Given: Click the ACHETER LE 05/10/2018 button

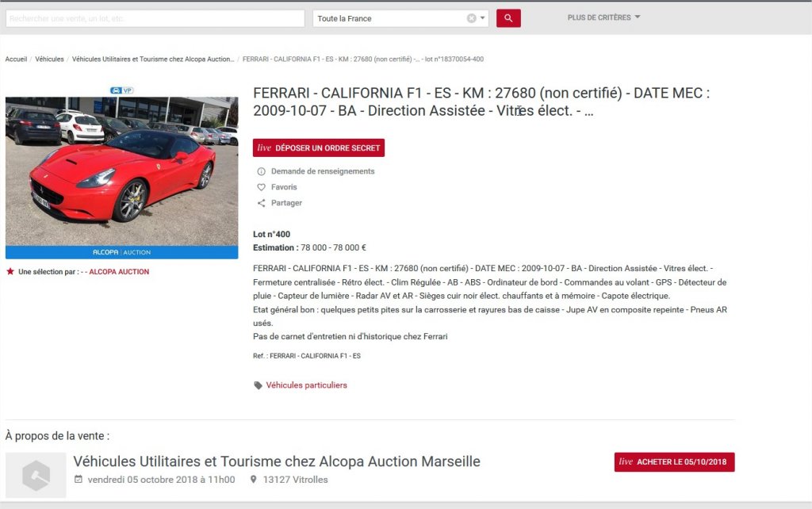Looking at the screenshot, I should pyautogui.click(x=674, y=461).
